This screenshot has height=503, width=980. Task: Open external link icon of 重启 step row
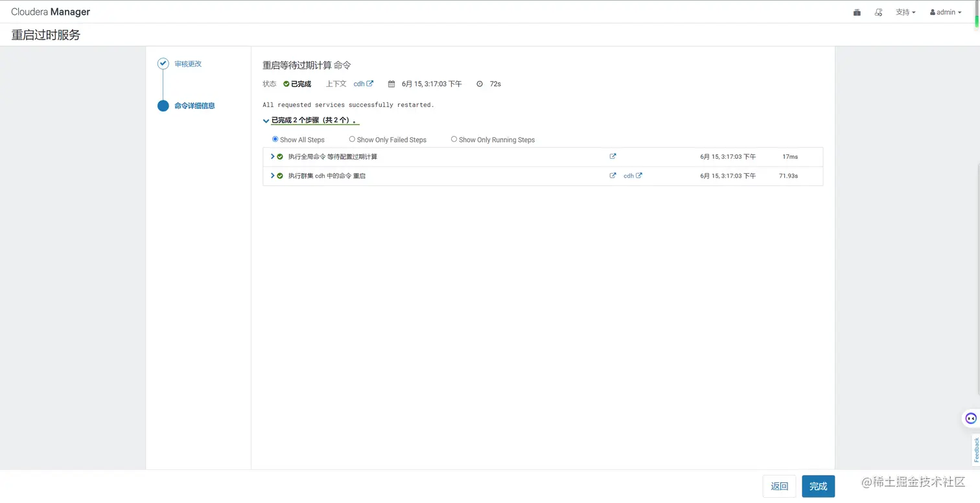(x=612, y=176)
